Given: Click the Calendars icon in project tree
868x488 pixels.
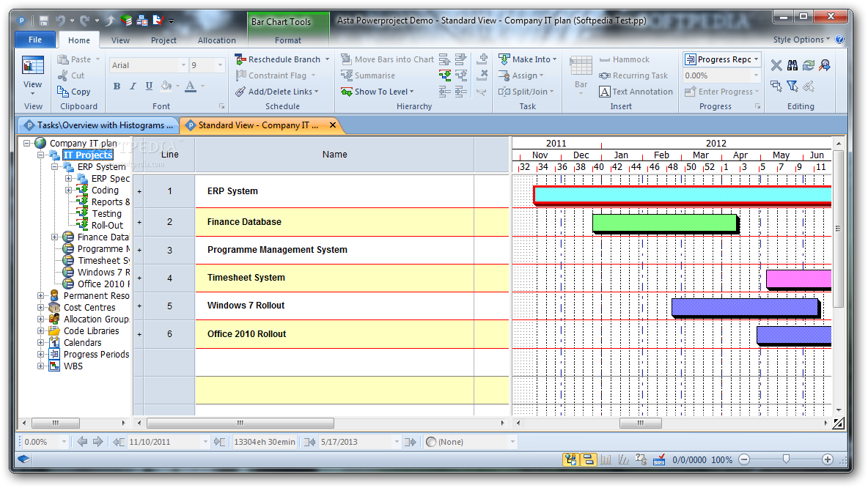Looking at the screenshot, I should 54,342.
